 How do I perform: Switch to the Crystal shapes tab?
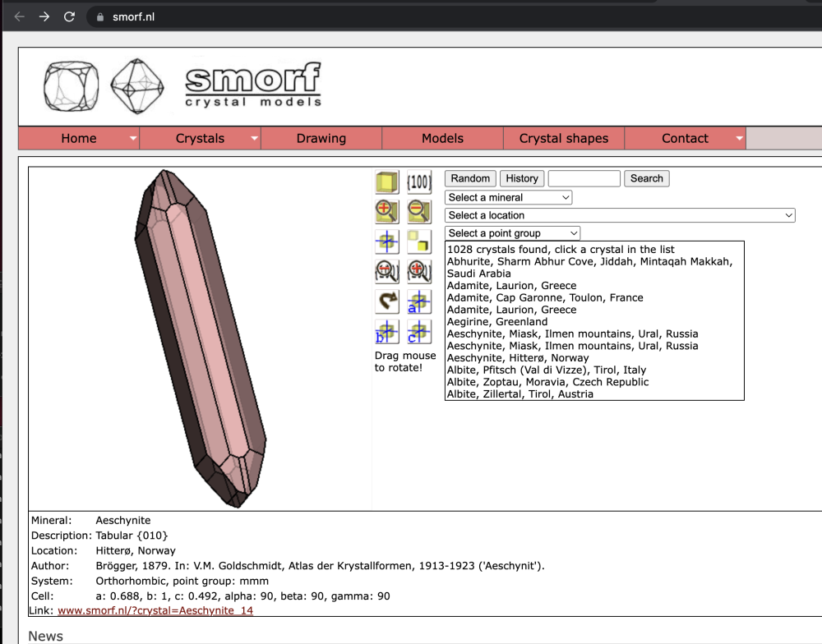(x=563, y=138)
